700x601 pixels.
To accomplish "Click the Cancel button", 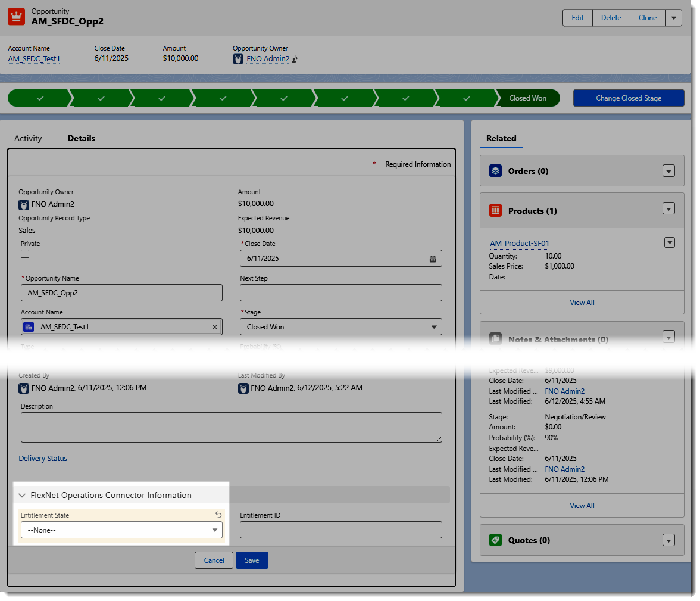I will (x=214, y=560).
